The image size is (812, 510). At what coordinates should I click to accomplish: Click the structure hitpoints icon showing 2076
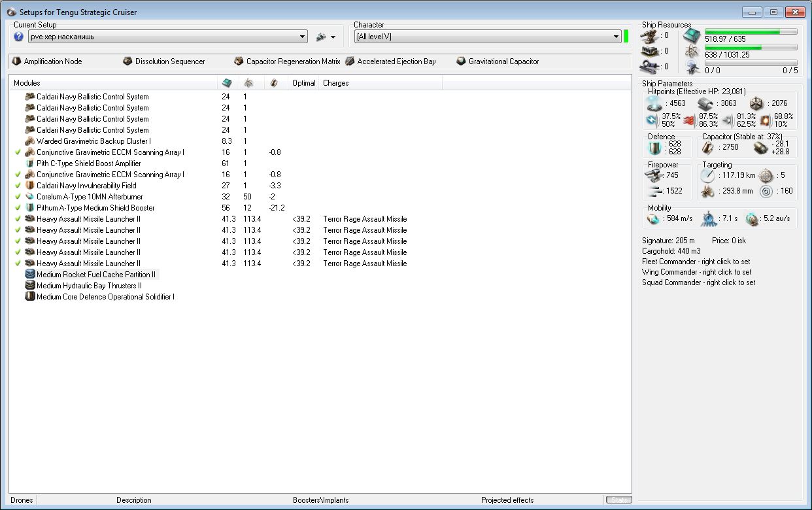click(x=756, y=103)
